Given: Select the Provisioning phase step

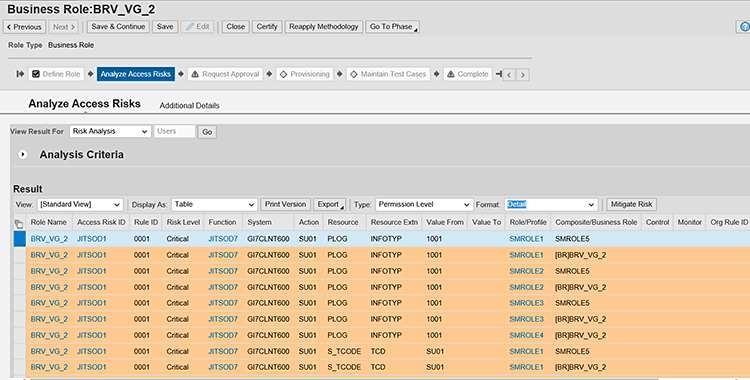Looking at the screenshot, I should [x=305, y=74].
